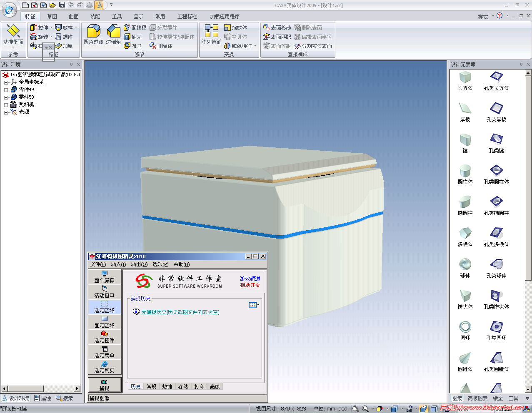Switch to the 曲面 ribbon tab
The image size is (532, 413).
point(74,16)
